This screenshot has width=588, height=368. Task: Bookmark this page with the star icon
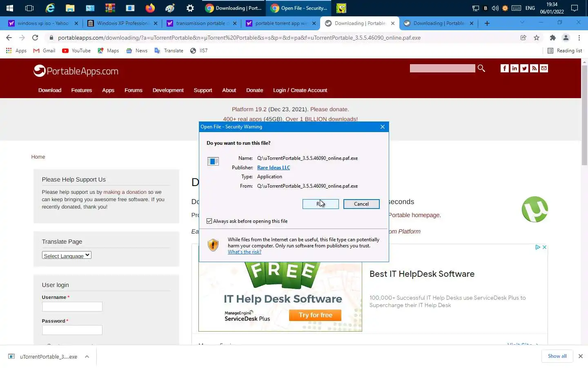point(537,38)
